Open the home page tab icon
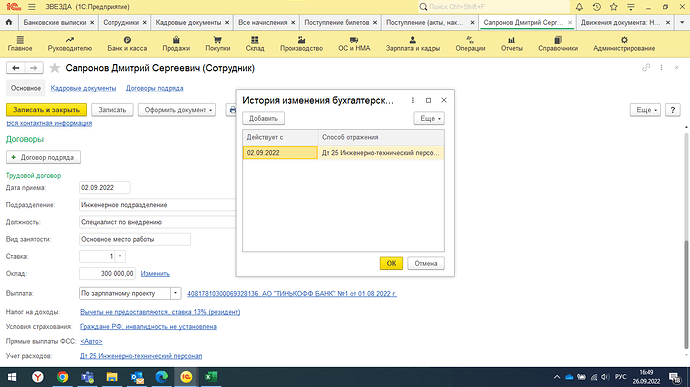Image resolution: width=690 pixels, height=387 pixels. [9, 22]
